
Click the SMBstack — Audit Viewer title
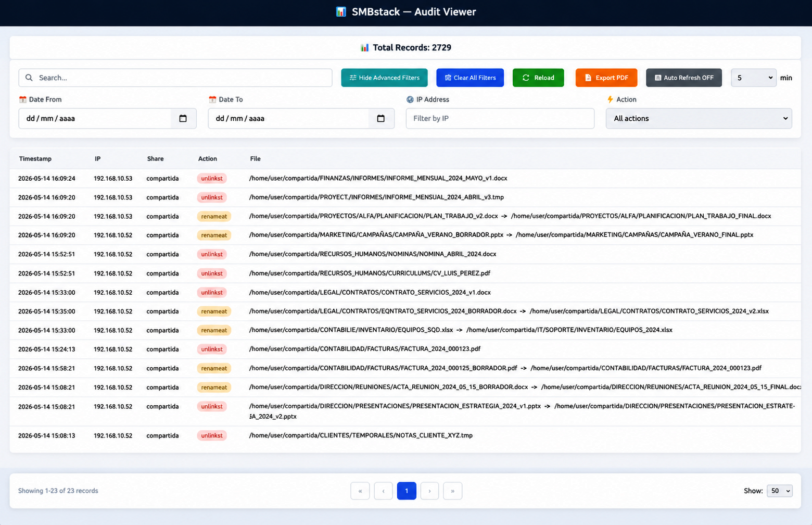coord(414,11)
